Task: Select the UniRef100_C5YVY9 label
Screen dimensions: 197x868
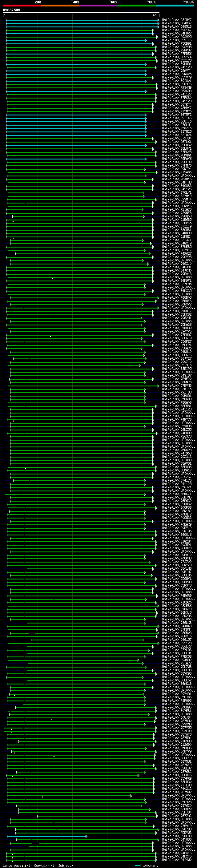Action: click(x=176, y=77)
